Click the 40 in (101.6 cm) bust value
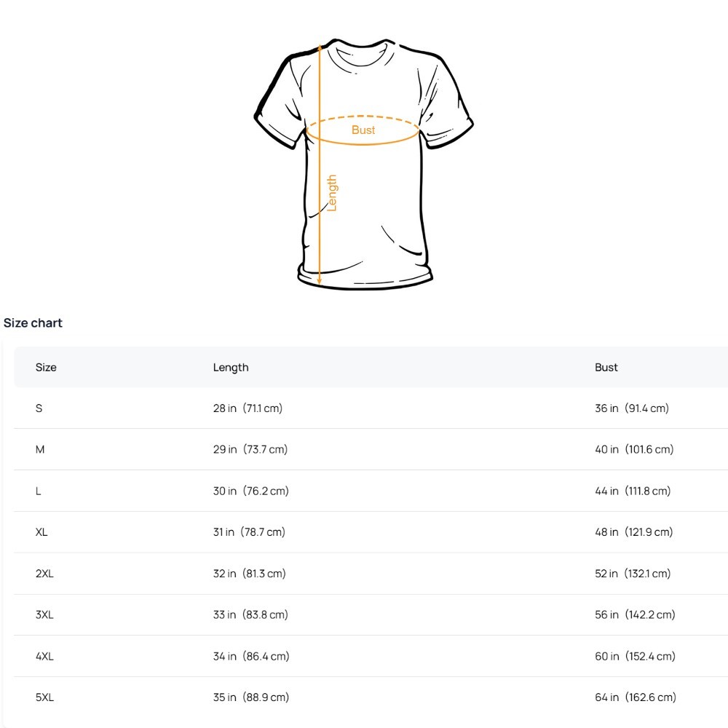The width and height of the screenshot is (728, 728). pos(634,450)
